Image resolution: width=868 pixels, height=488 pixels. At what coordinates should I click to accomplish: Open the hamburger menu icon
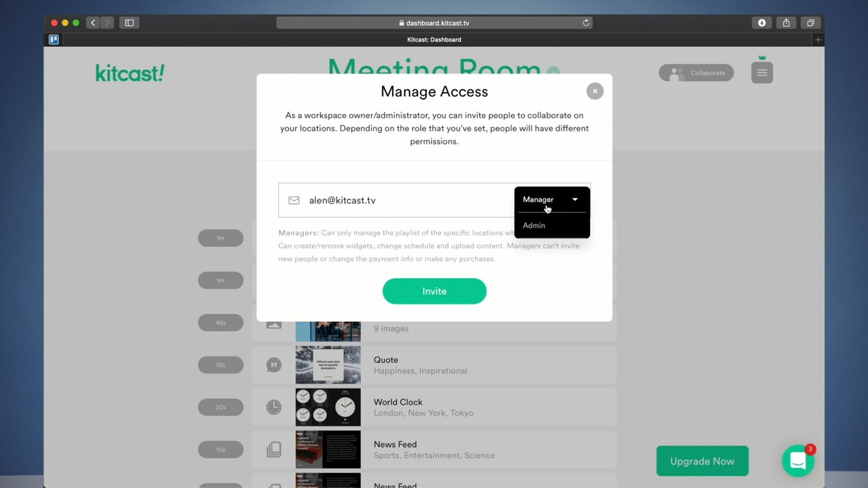(762, 73)
